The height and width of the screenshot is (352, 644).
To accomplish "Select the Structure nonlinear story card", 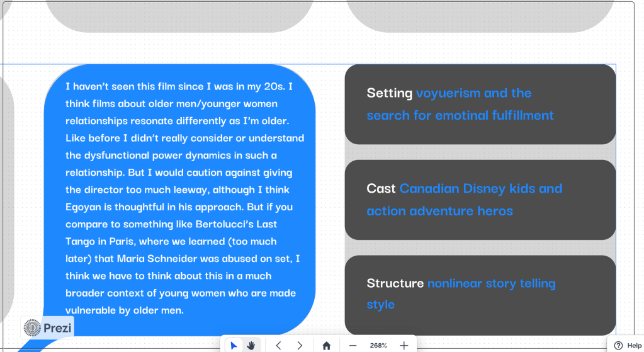I will coord(480,294).
